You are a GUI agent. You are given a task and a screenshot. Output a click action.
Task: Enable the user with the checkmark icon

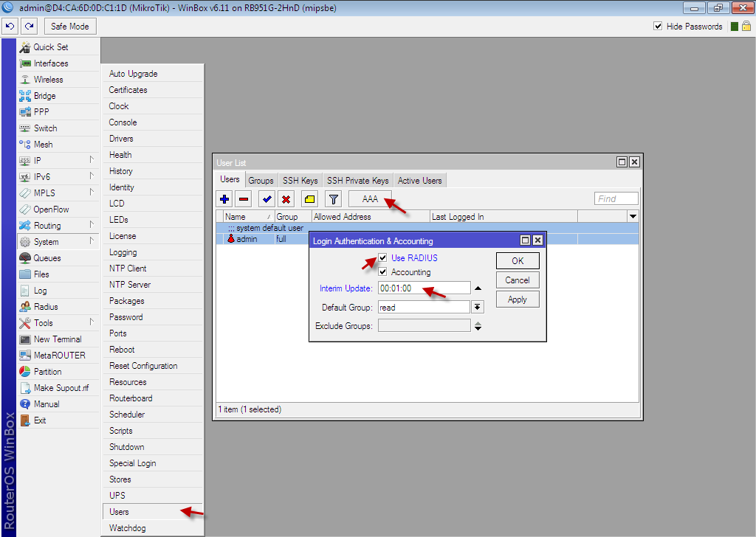click(267, 199)
